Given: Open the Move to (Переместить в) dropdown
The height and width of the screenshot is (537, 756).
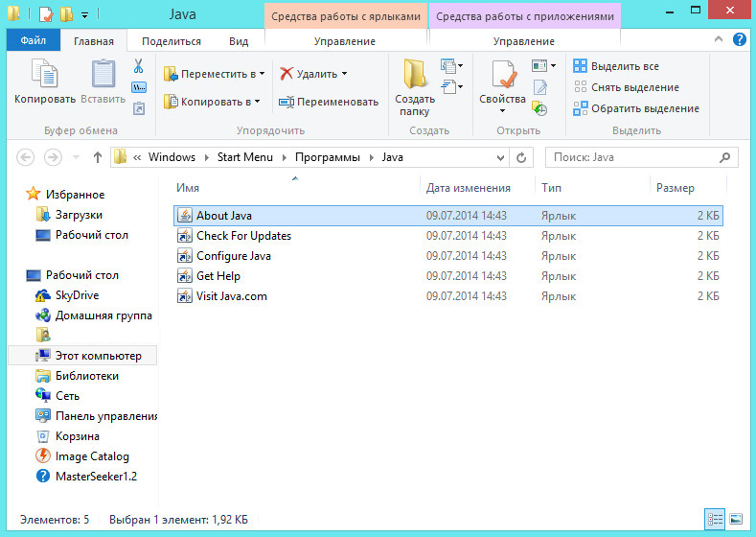Looking at the screenshot, I should coord(215,74).
